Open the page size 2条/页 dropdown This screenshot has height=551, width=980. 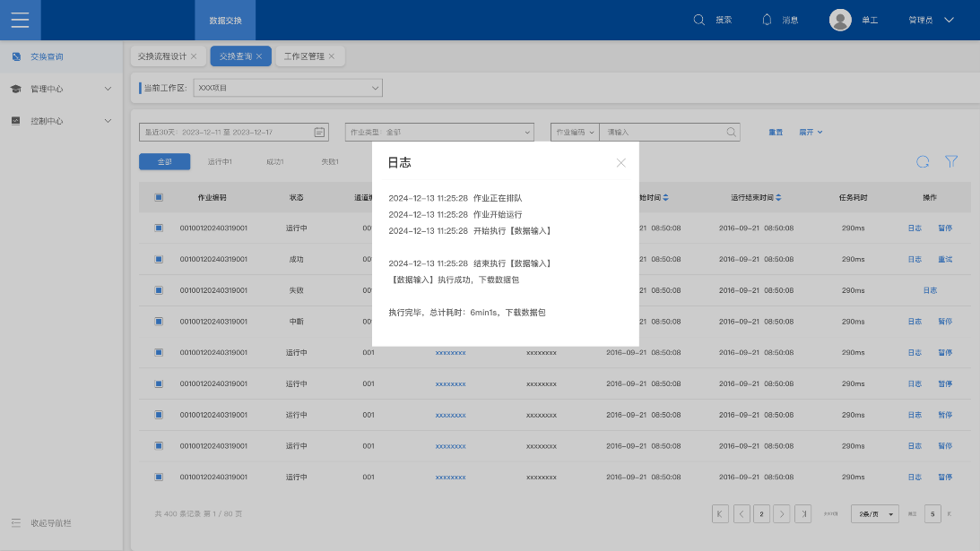coord(875,513)
